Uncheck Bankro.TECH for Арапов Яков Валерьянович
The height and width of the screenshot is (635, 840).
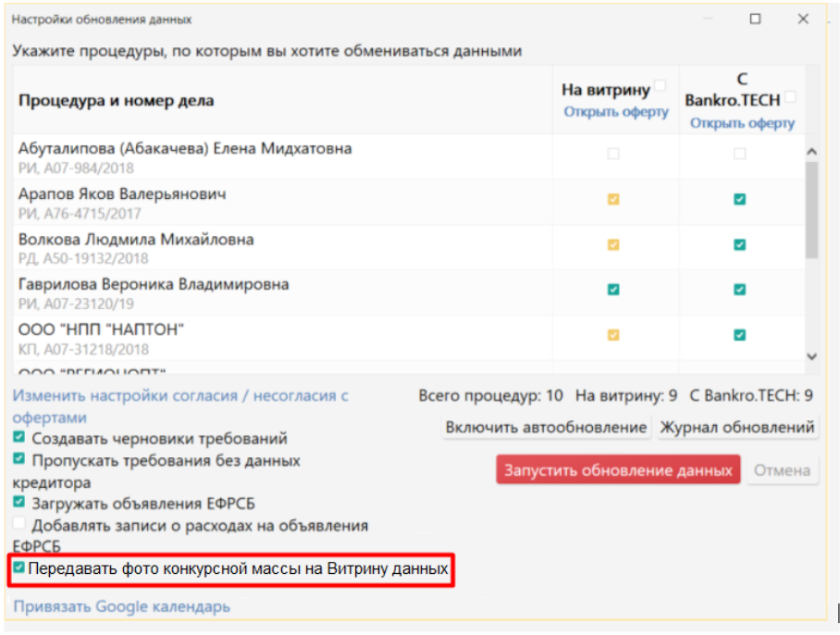(x=739, y=199)
